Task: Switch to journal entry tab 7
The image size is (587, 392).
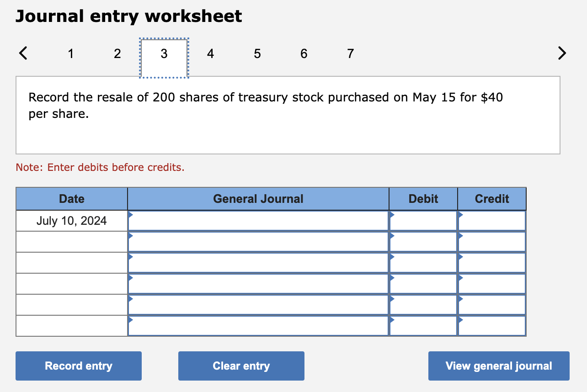Action: click(350, 53)
